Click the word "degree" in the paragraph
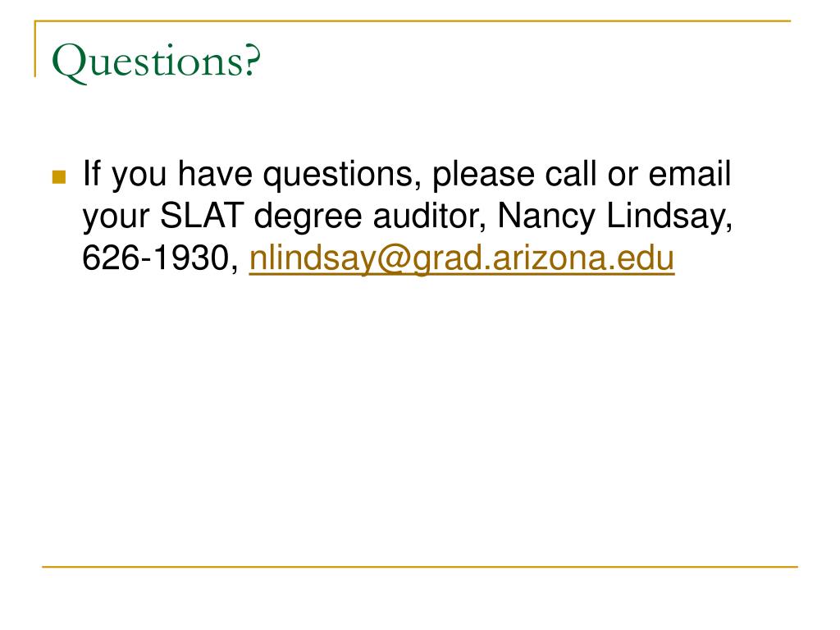Image resolution: width=840 pixels, height=630 pixels. click(308, 217)
